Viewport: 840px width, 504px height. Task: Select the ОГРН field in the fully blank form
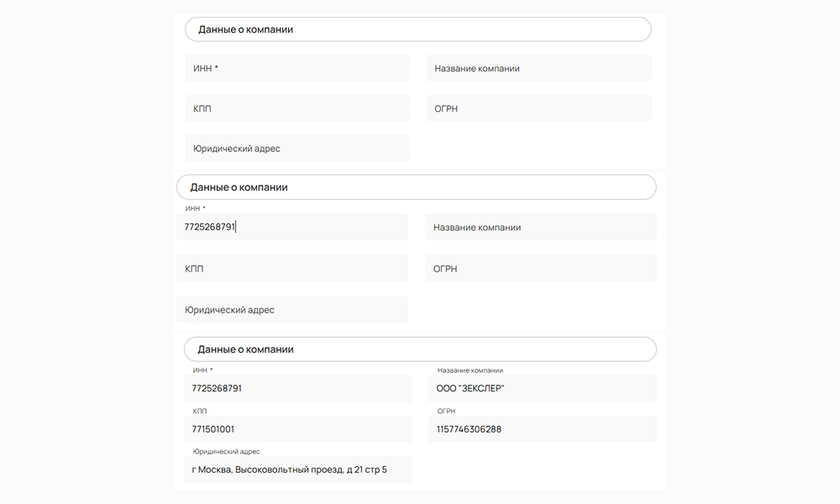tap(538, 108)
